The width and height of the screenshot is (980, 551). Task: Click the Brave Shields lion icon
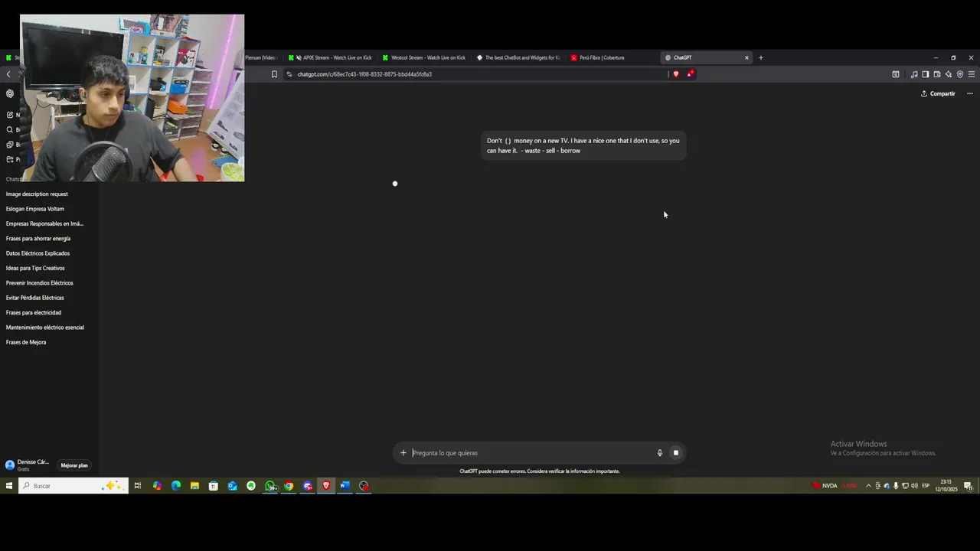tap(675, 74)
